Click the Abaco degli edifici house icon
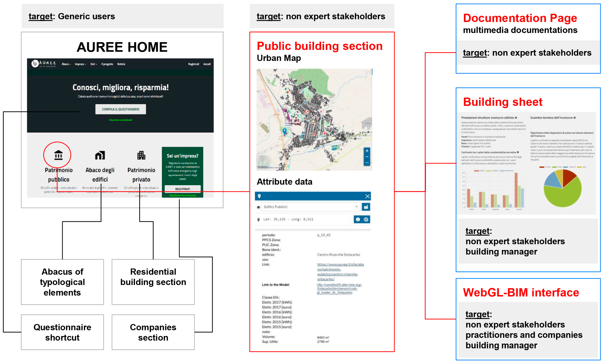 [100, 155]
